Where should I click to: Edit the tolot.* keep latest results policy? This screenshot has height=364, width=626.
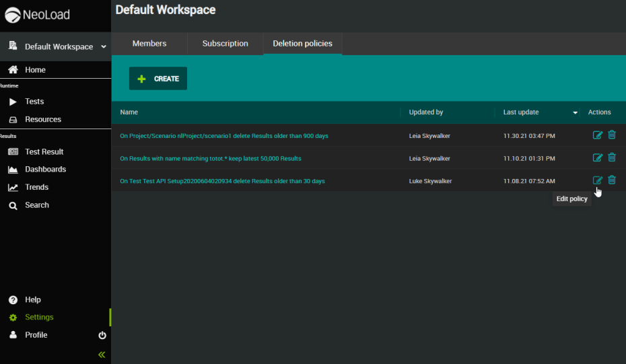(x=597, y=158)
